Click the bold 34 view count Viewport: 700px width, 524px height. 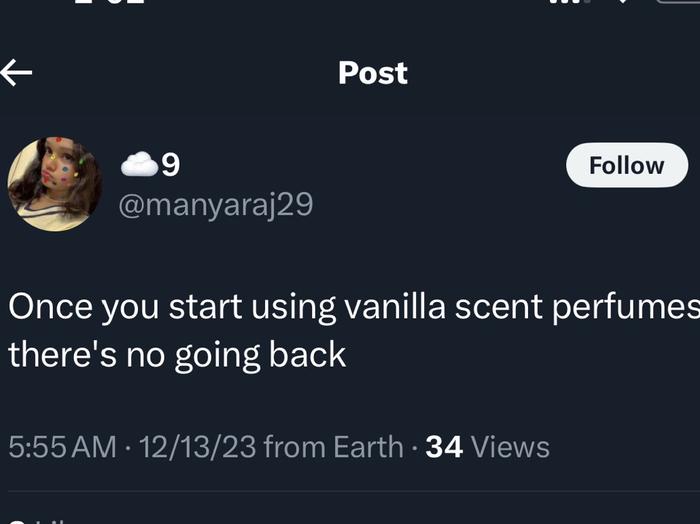[x=444, y=447]
